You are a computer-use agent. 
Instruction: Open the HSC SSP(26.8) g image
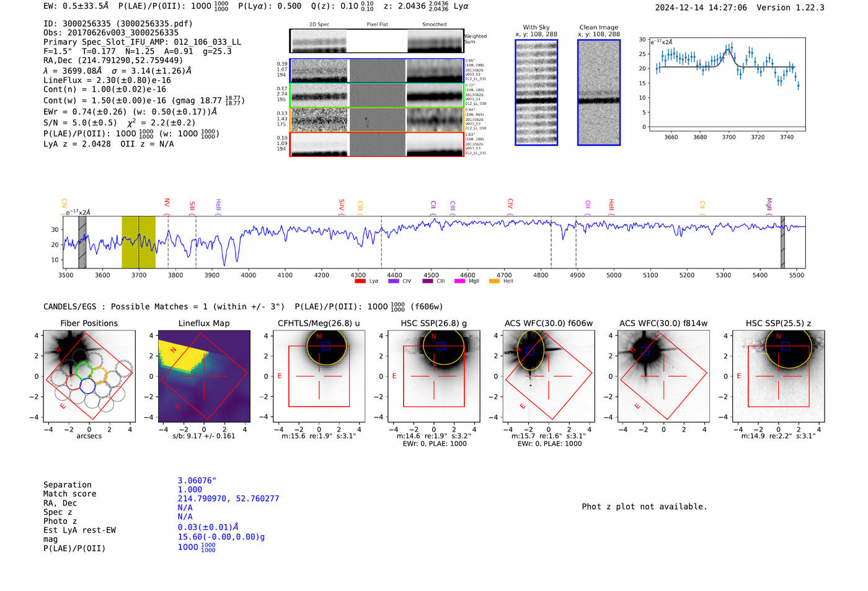point(434,376)
